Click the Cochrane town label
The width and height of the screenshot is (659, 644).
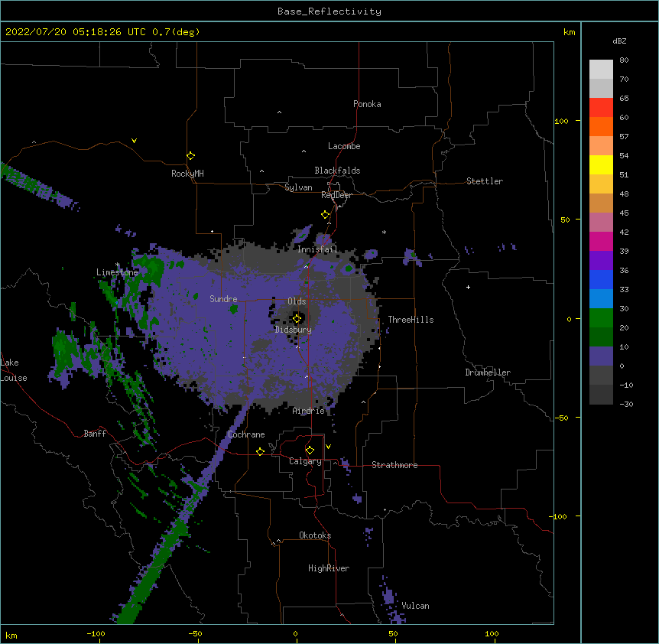(246, 434)
